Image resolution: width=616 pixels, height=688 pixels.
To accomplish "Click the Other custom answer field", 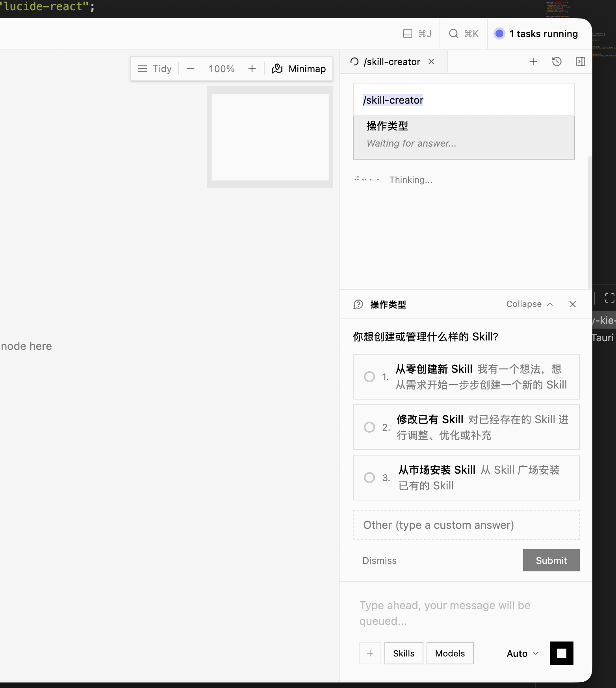I will tap(466, 525).
